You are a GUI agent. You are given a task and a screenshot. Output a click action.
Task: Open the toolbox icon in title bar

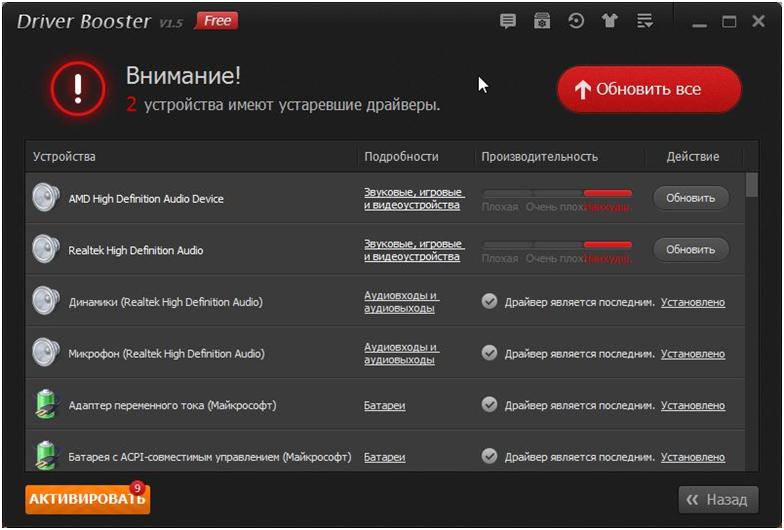point(542,21)
